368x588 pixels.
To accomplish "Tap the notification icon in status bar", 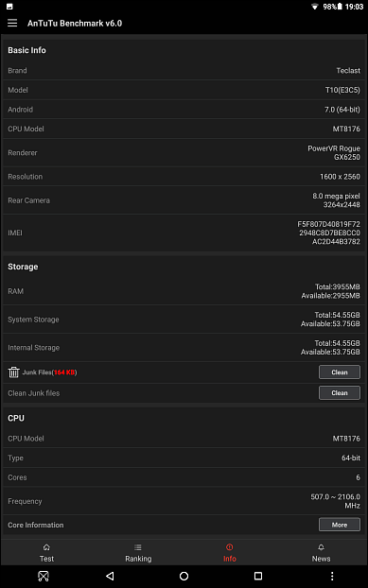I will [x=9, y=7].
